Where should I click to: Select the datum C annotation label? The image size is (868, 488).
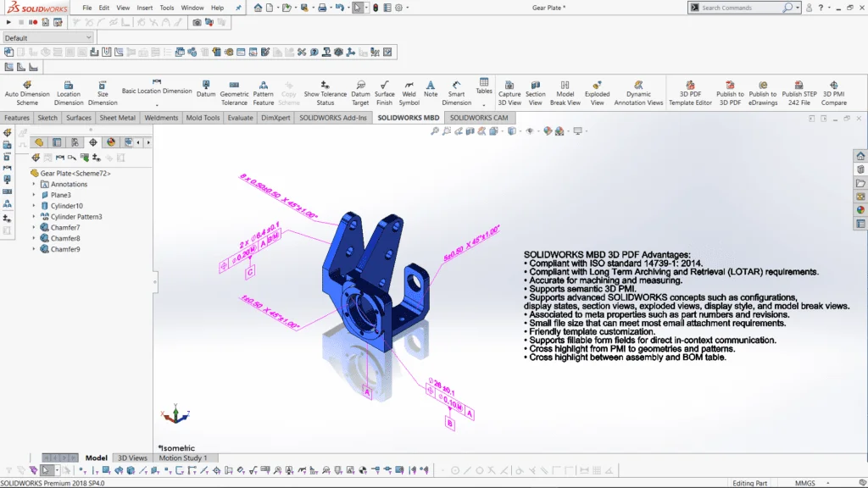[x=250, y=272]
